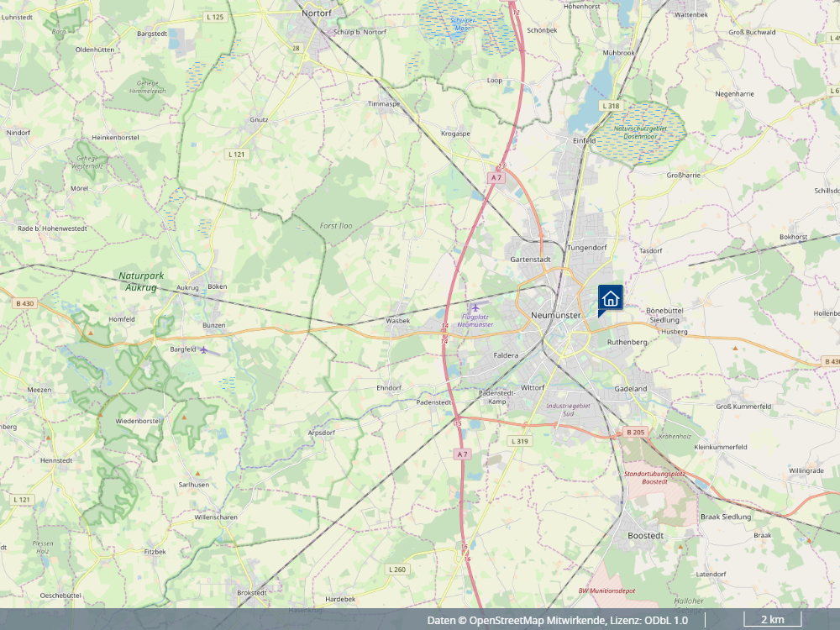Click the L 318 road shield

click(x=611, y=106)
